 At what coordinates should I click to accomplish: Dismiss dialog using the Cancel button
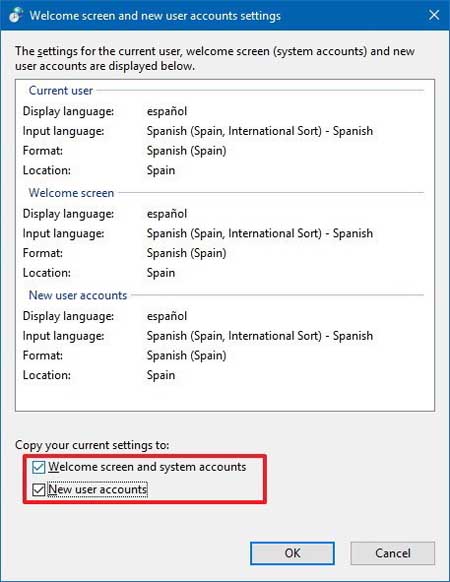392,553
